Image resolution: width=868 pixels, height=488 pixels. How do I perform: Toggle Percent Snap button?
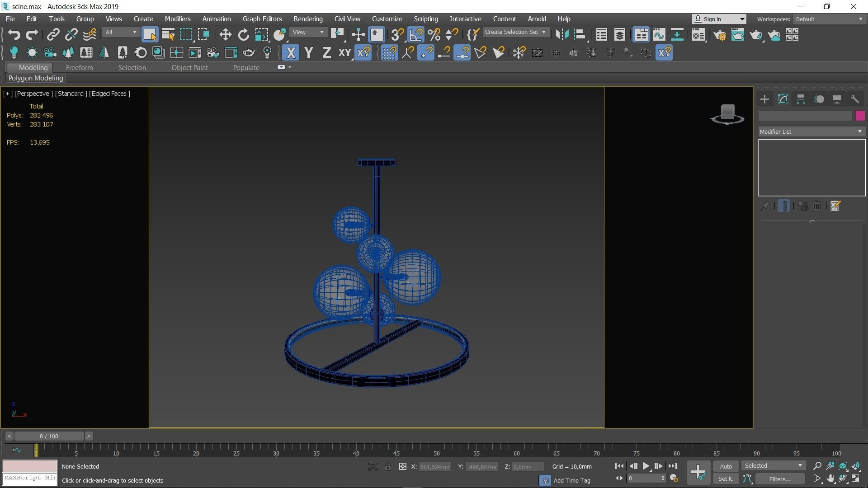click(434, 35)
